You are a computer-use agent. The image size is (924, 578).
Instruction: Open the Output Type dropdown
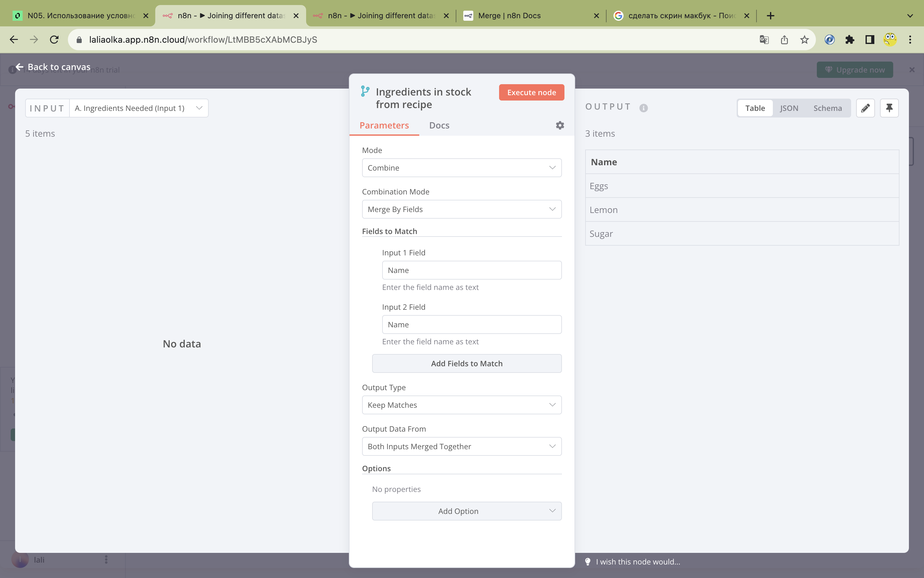(x=461, y=405)
